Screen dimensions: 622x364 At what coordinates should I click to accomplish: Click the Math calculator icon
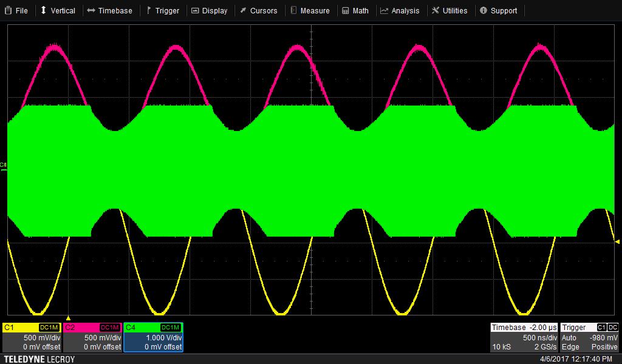tap(346, 11)
